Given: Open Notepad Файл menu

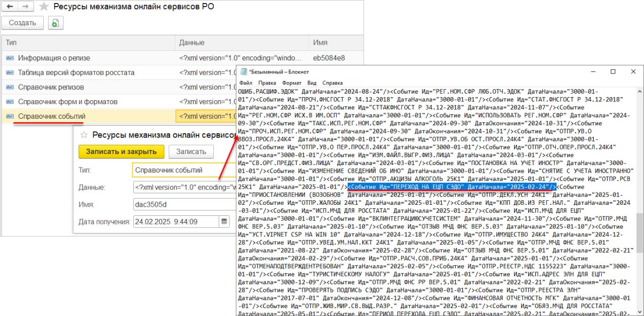Looking at the screenshot, I should [246, 83].
